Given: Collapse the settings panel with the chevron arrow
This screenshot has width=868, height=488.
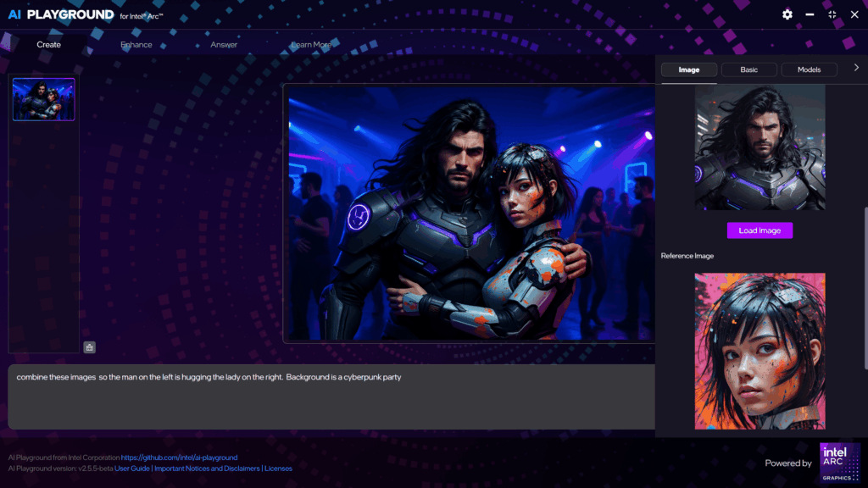Looking at the screenshot, I should (856, 68).
